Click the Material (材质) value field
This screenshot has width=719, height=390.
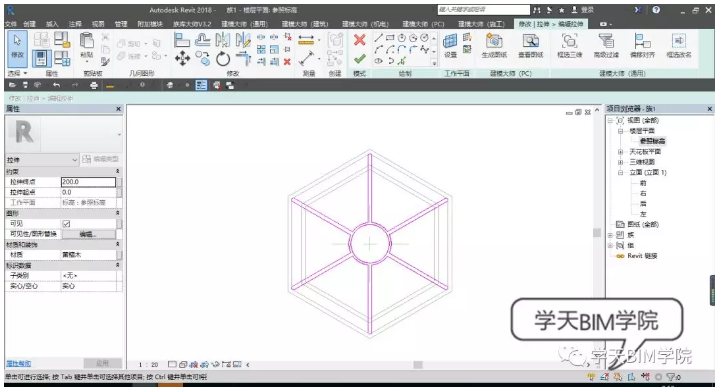88,255
